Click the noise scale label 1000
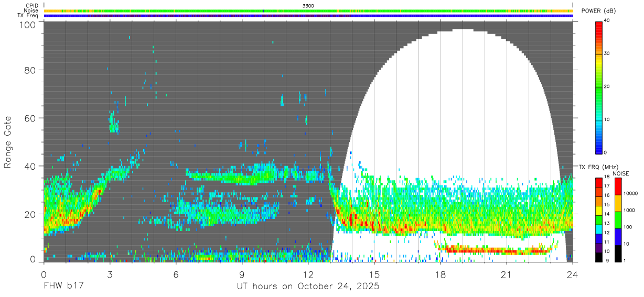The width and height of the screenshot is (644, 297). 630,210
